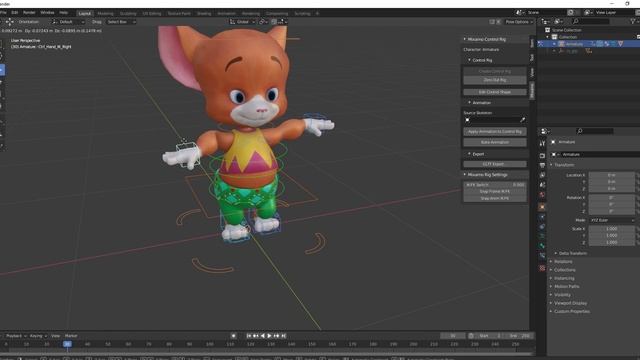Screen dimensions: 640x360
Task: Click the first Snap IK/FK button
Action: click(x=495, y=191)
